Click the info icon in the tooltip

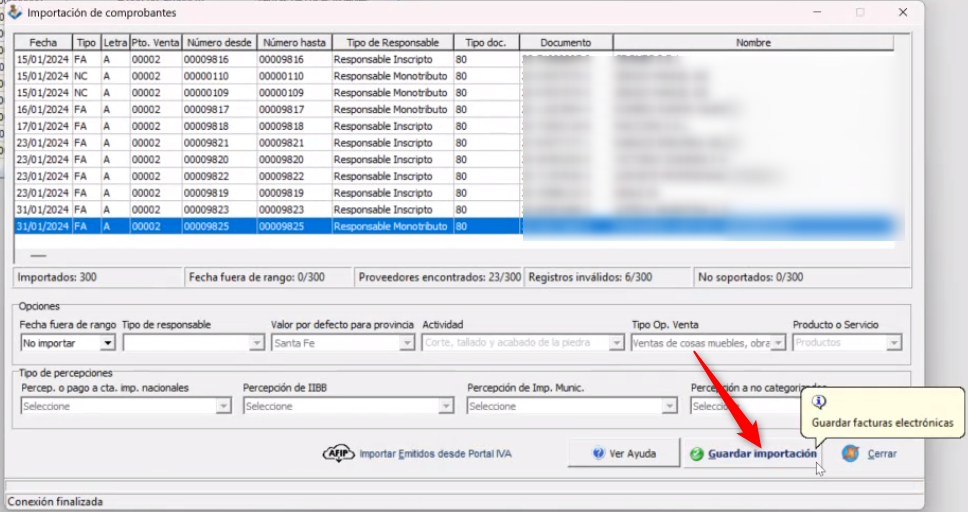tap(819, 402)
